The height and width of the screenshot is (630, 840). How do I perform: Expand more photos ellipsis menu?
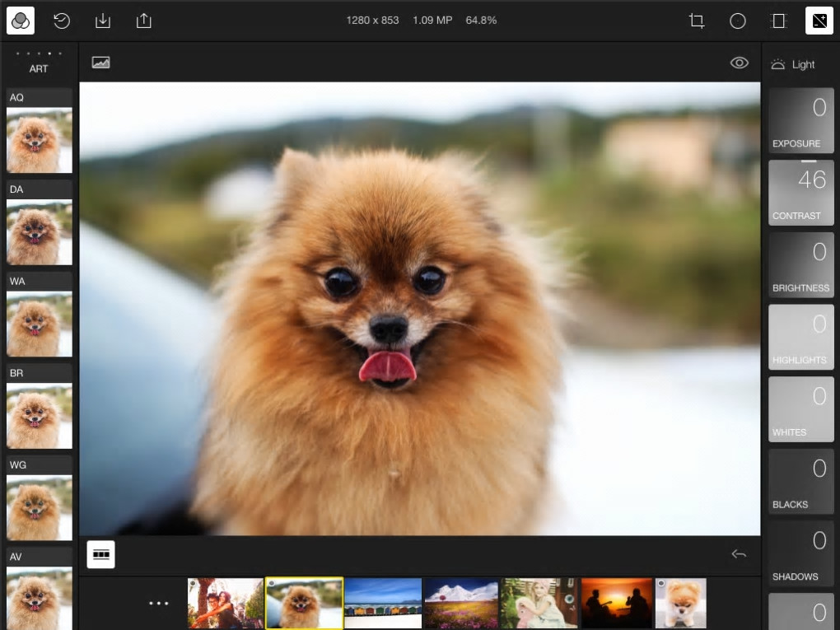pos(159,603)
